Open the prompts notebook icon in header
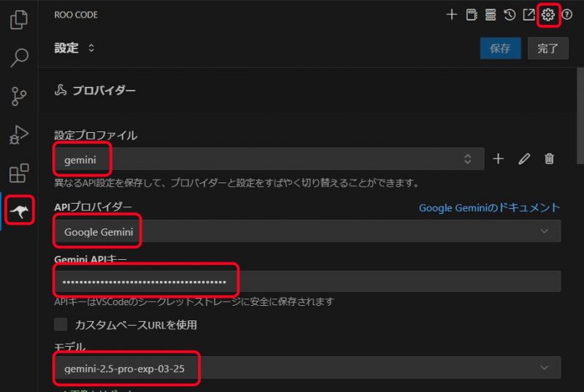 pyautogui.click(x=471, y=15)
